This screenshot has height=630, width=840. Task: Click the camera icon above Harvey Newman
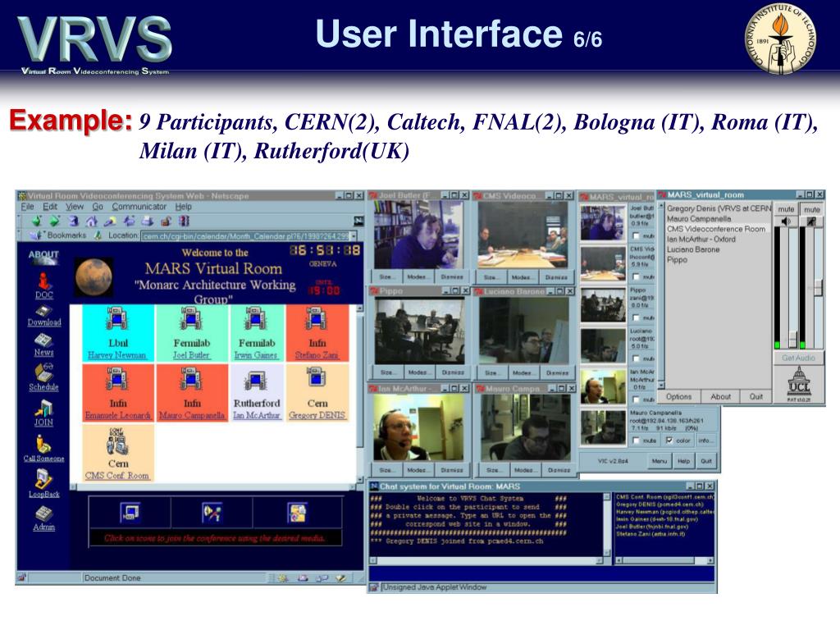[117, 318]
